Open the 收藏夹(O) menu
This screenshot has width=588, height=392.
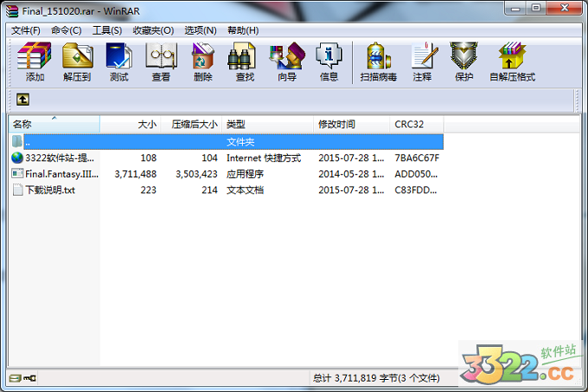pyautogui.click(x=153, y=30)
